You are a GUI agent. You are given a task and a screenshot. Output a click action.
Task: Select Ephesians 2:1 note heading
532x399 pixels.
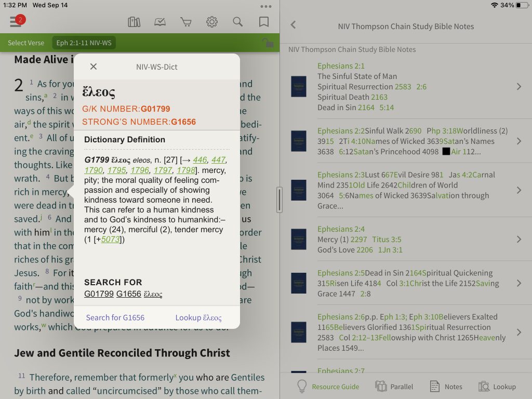tap(341, 66)
